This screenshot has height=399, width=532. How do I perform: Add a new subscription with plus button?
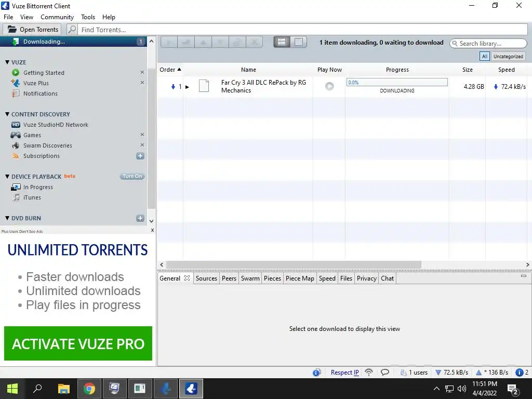click(x=140, y=156)
